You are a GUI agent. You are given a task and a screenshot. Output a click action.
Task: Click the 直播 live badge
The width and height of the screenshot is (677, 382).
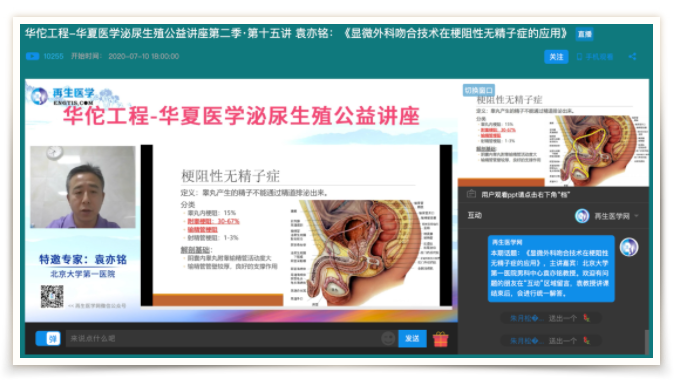point(585,34)
